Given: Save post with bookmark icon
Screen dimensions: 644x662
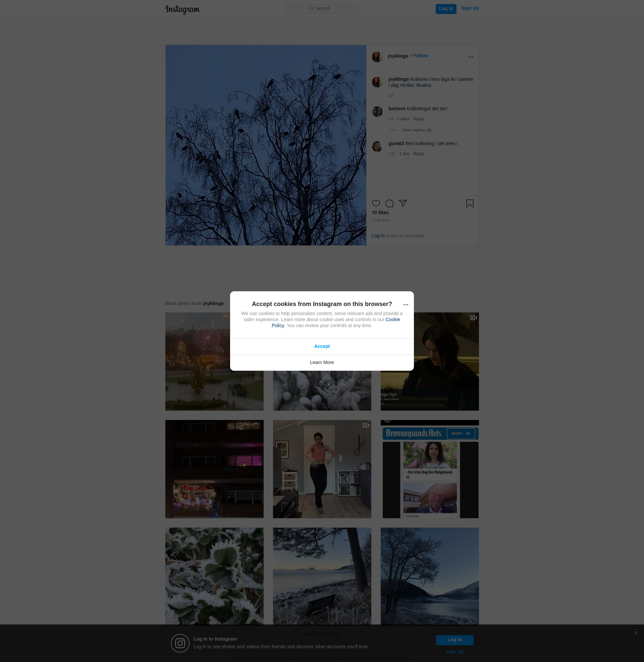Looking at the screenshot, I should click(470, 203).
